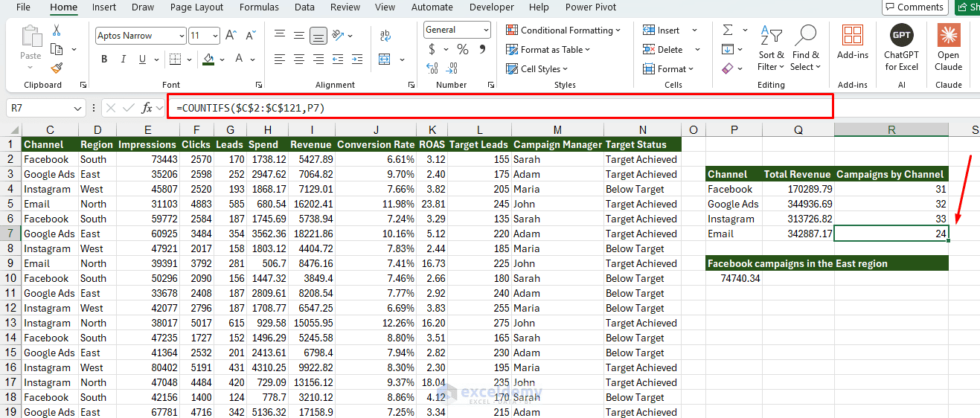The image size is (980, 418).
Task: Center cell text horizontally
Action: (x=299, y=59)
